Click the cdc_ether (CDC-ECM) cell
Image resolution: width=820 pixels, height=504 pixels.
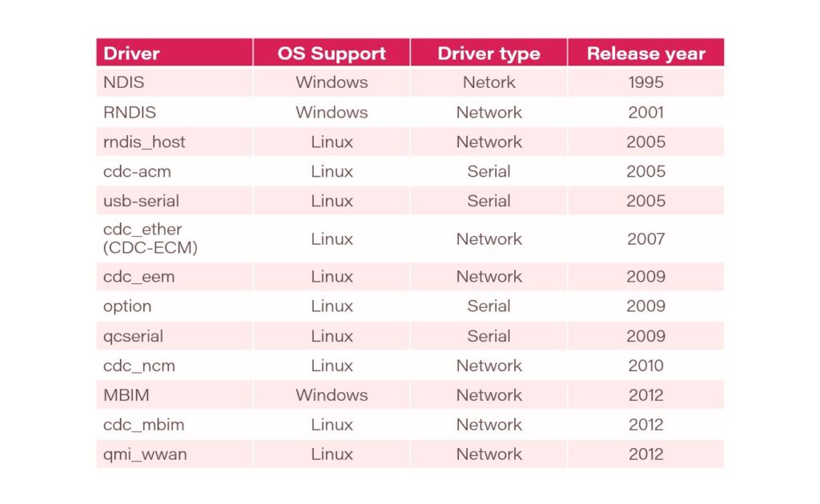pyautogui.click(x=151, y=238)
